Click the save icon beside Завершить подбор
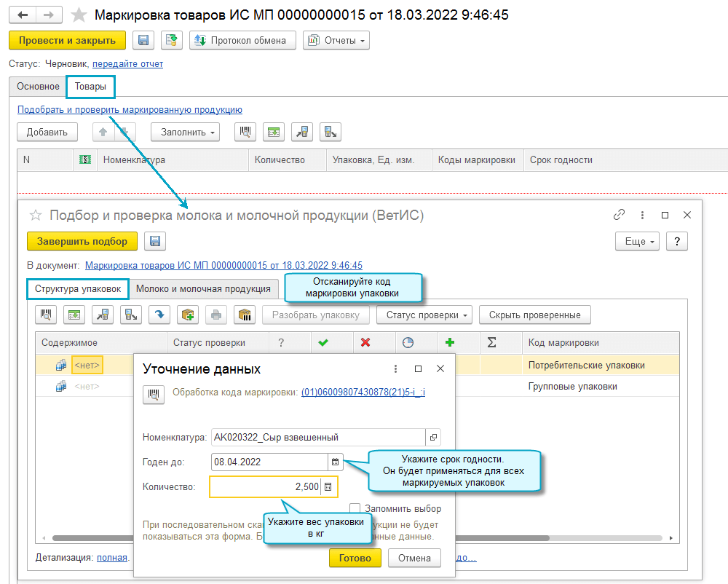 click(x=155, y=241)
